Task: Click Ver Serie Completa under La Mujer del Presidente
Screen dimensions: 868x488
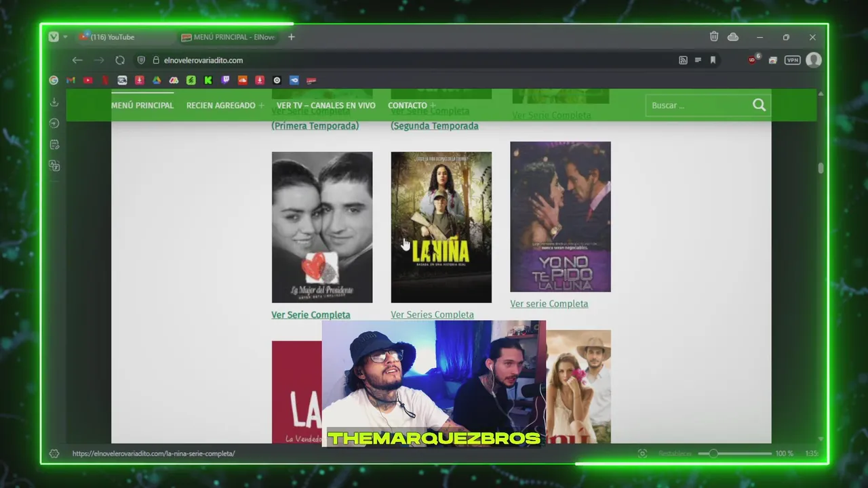Action: pyautogui.click(x=311, y=314)
